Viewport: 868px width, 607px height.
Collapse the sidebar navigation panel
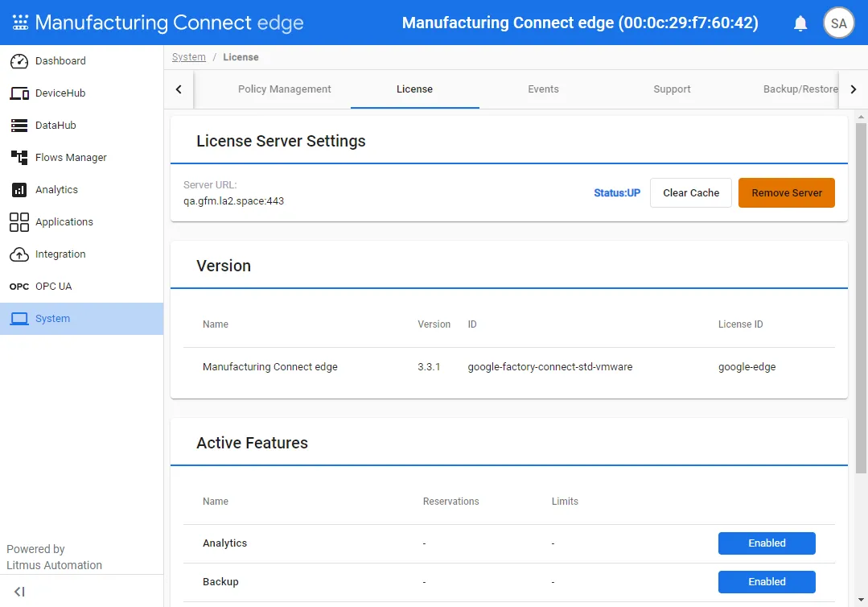tap(19, 592)
